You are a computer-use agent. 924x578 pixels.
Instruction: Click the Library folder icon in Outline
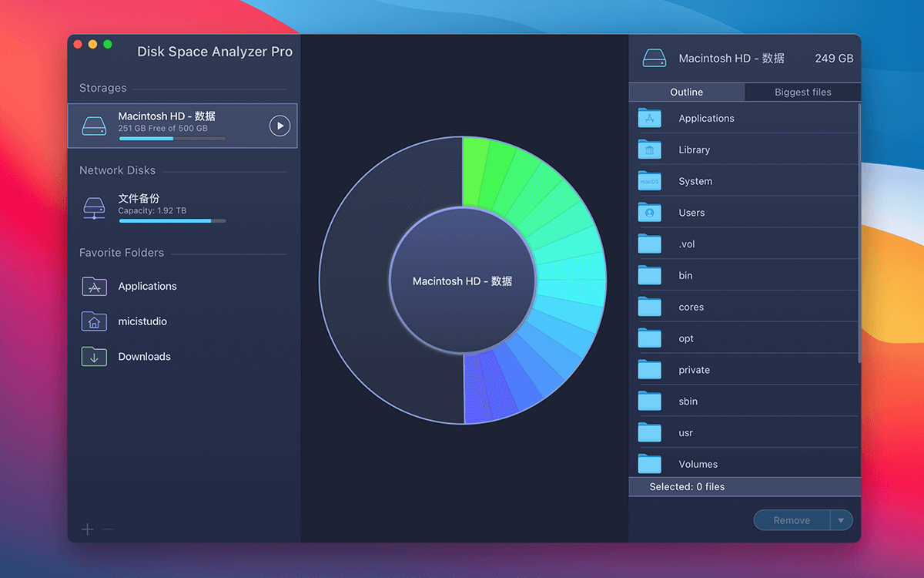(650, 150)
